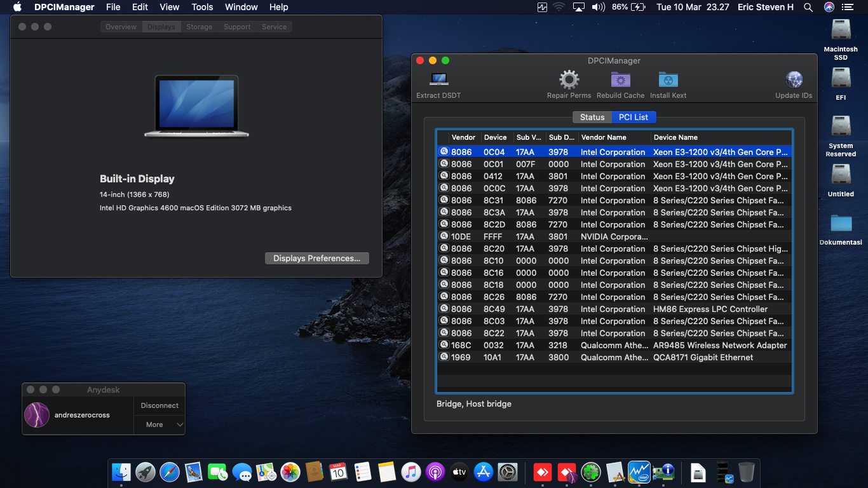Image resolution: width=868 pixels, height=488 pixels.
Task: Open the Support tab in About window
Action: point(237,27)
